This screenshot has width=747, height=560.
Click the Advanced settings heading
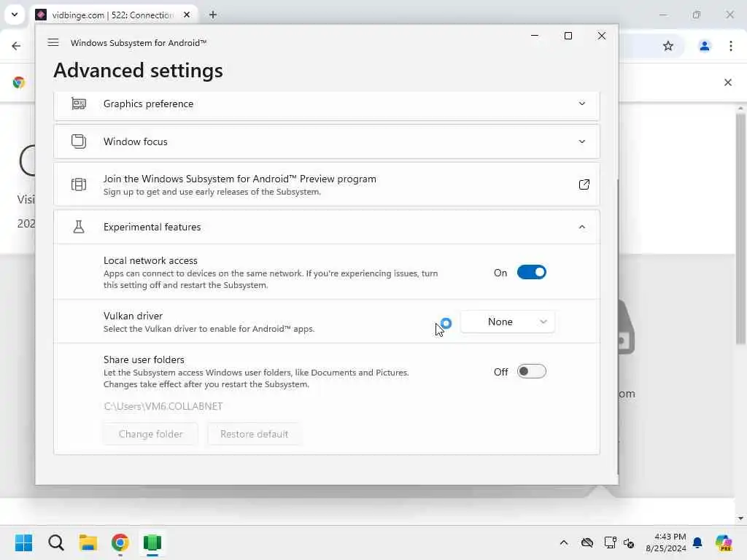coord(138,71)
